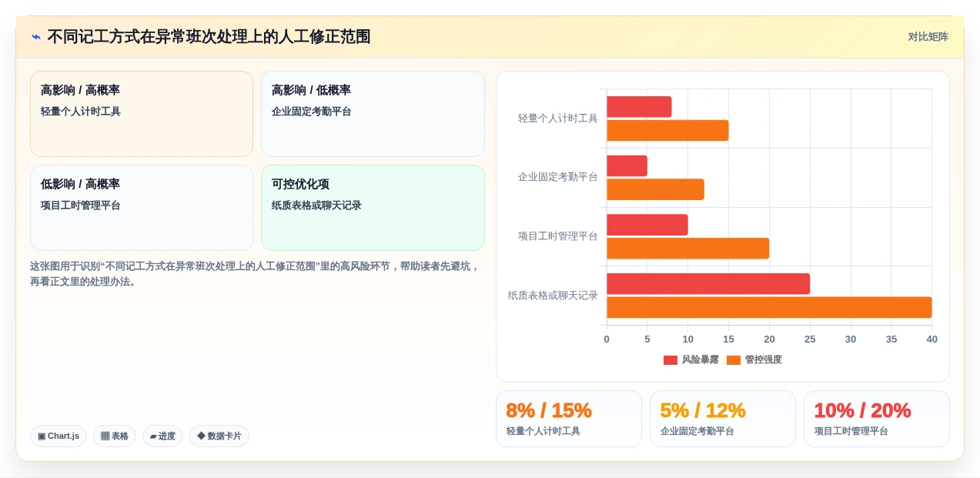This screenshot has width=980, height=478.
Task: Click the lightning icon beside the title
Action: [36, 37]
